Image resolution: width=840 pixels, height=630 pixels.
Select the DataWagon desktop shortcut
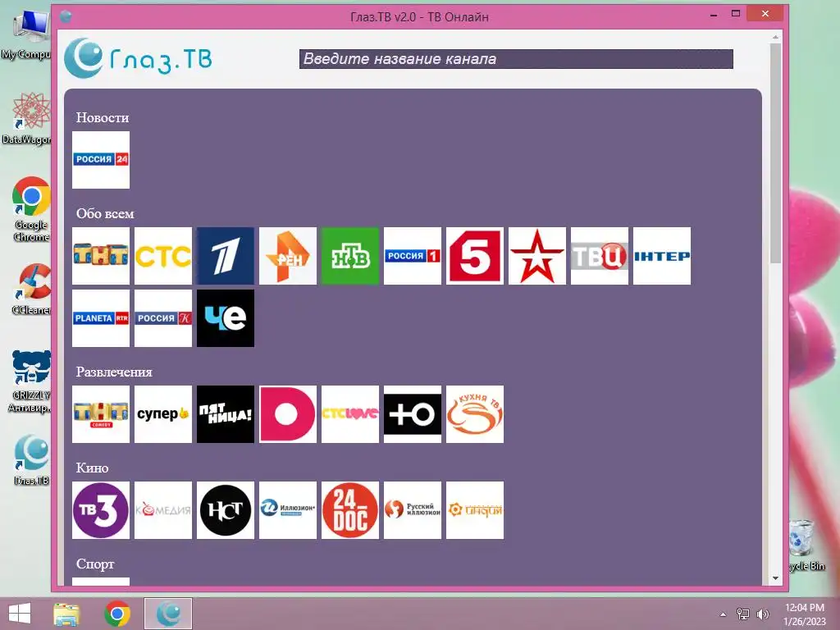(27, 118)
